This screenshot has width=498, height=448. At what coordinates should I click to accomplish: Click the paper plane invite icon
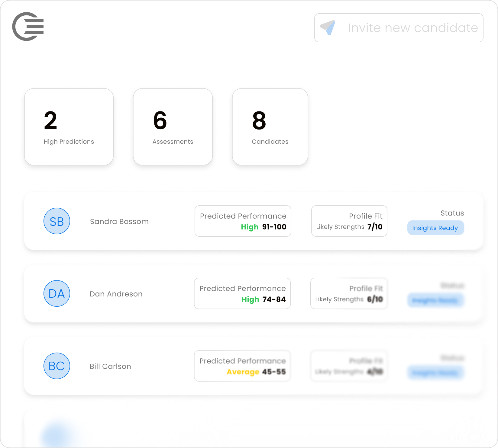(x=328, y=28)
